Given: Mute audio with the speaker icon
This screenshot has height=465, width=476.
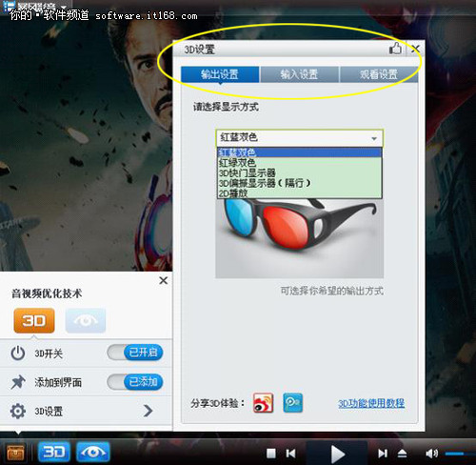Looking at the screenshot, I should [432, 454].
